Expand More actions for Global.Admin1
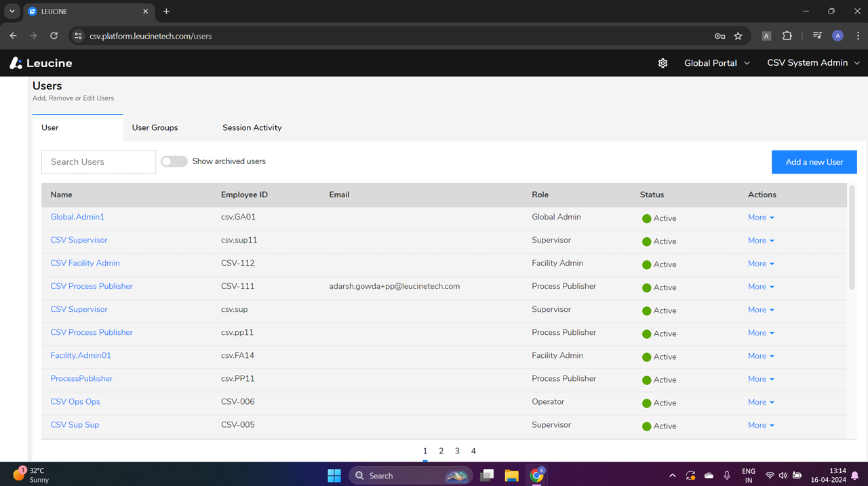Image resolution: width=868 pixels, height=486 pixels. click(x=761, y=218)
